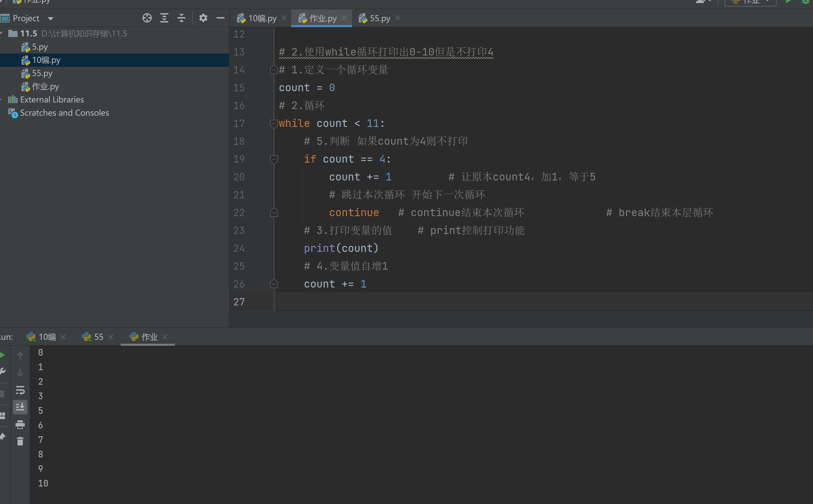The width and height of the screenshot is (813, 504).
Task: Close the 55.py editor tab
Action: pos(398,18)
